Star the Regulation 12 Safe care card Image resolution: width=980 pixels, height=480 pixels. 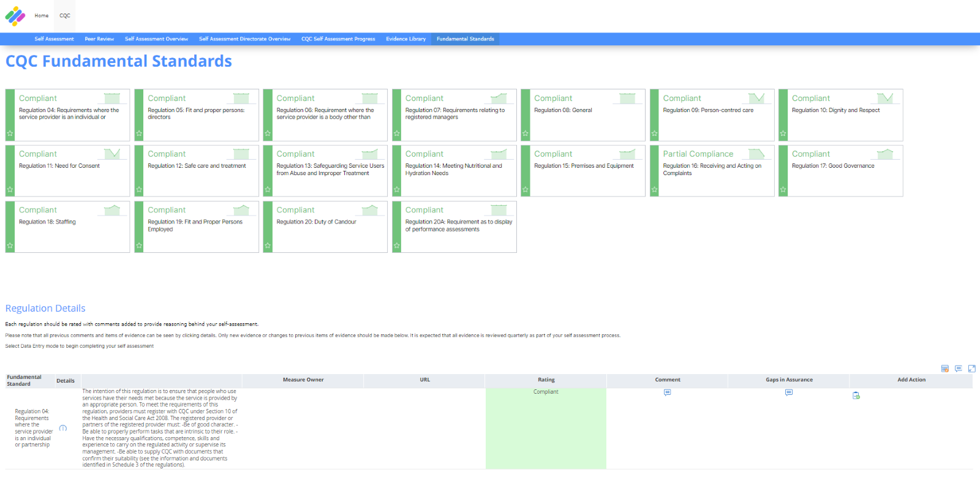point(139,190)
